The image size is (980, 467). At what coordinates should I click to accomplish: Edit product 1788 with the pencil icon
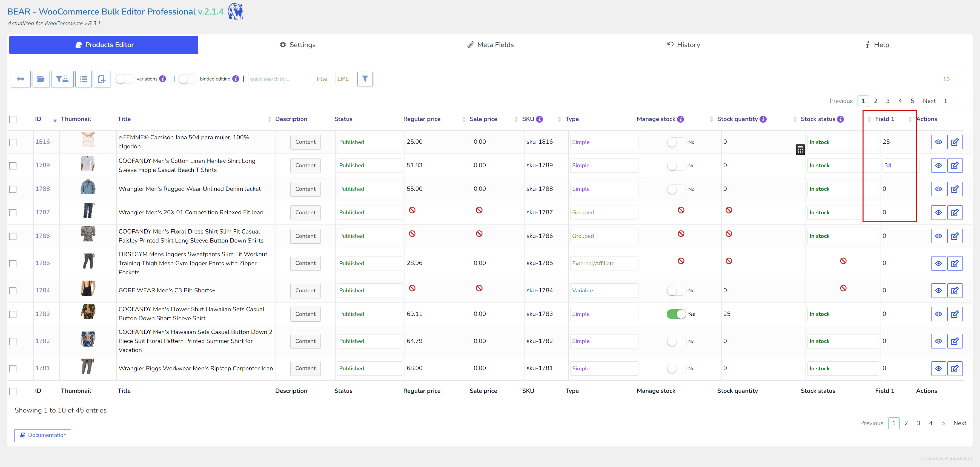click(x=955, y=189)
